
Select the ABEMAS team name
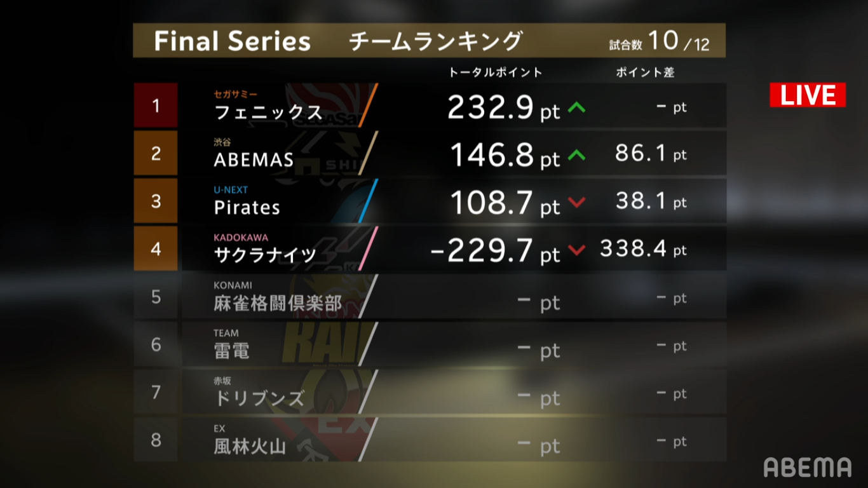[x=254, y=160]
